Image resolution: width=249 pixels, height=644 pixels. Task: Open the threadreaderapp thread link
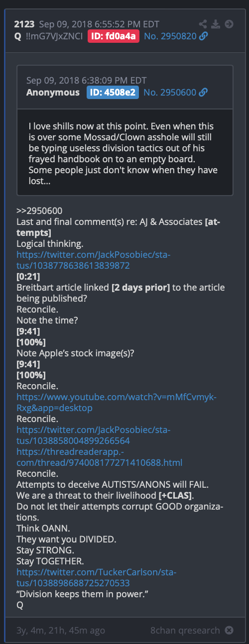click(x=100, y=457)
